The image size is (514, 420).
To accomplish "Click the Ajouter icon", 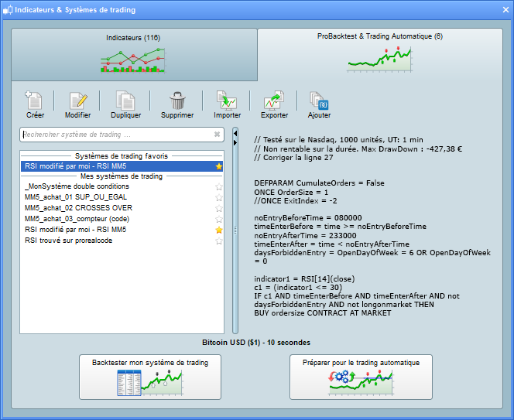I will pyautogui.click(x=319, y=101).
